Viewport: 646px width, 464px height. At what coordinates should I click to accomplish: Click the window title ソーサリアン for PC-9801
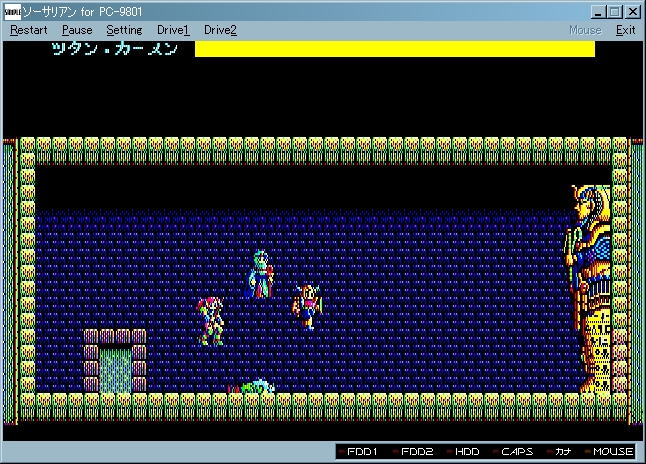click(x=82, y=12)
